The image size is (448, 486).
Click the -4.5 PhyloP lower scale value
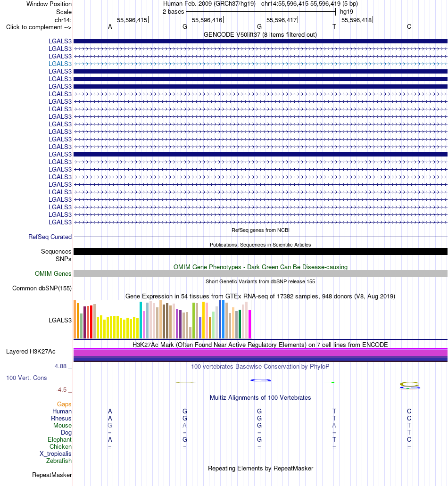61,390
